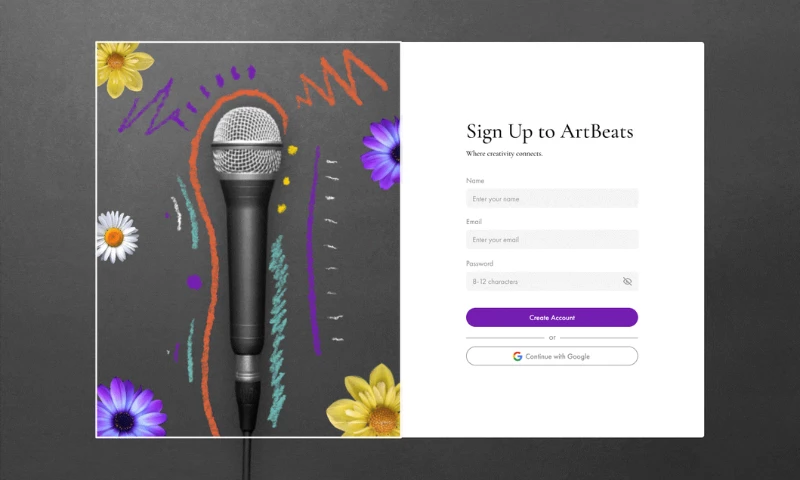
Task: Click the microphone head in artwork
Action: coord(247,141)
